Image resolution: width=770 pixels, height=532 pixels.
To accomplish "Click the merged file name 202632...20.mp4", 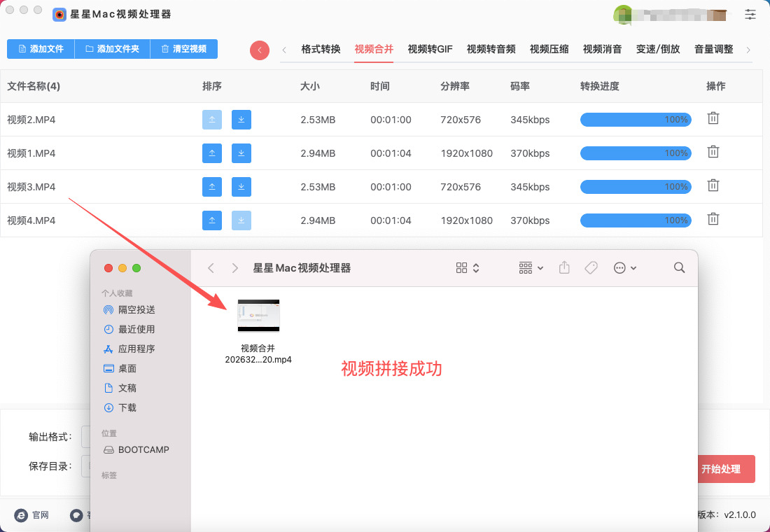I will tap(258, 360).
